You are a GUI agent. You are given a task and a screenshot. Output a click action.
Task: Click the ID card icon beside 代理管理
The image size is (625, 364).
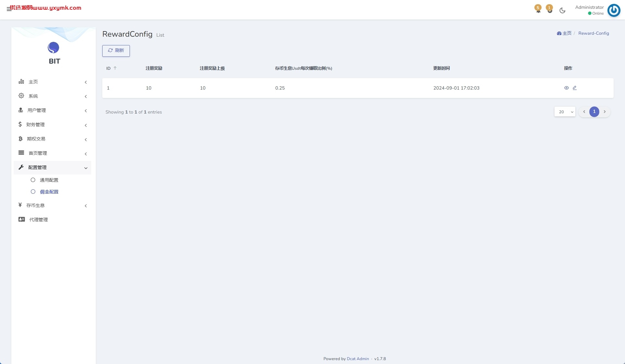coord(22,219)
